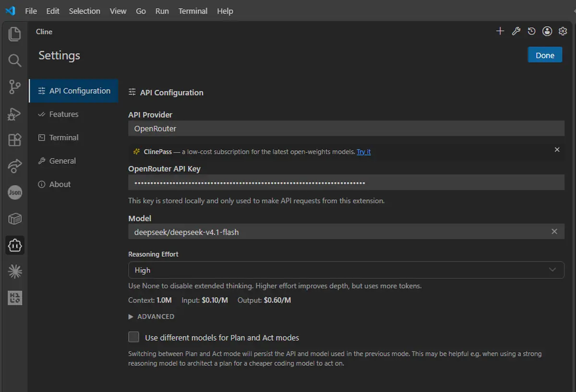
Task: Select the API Configuration settings tab
Action: [74, 91]
